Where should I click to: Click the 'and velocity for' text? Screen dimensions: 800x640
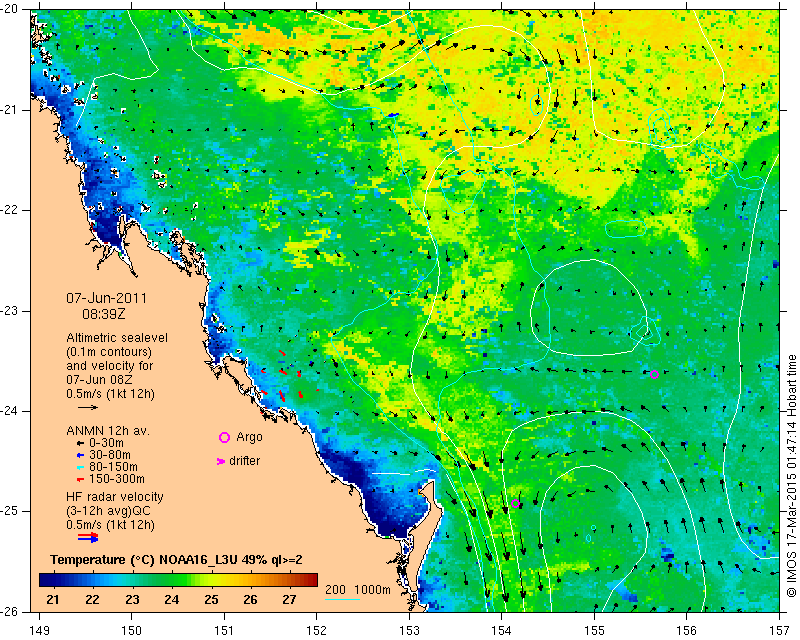click(x=110, y=366)
